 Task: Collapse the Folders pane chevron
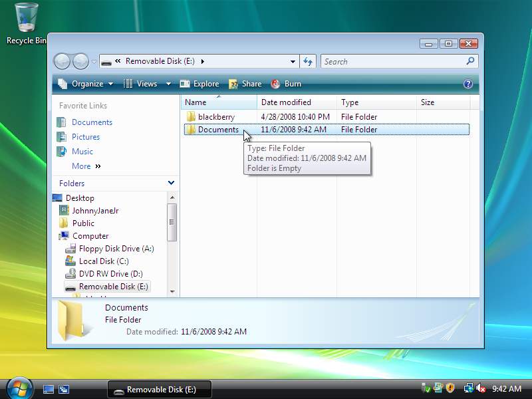tap(171, 183)
